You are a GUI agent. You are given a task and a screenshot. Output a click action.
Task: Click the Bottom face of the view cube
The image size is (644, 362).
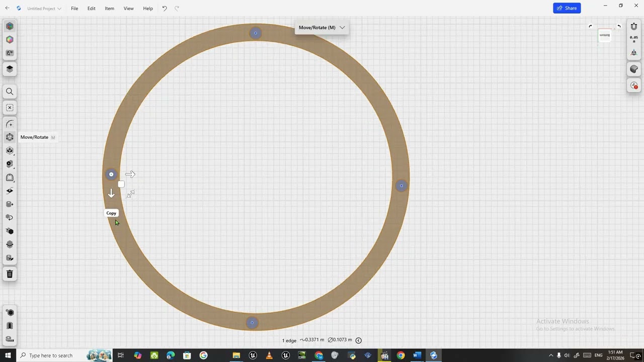[605, 35]
